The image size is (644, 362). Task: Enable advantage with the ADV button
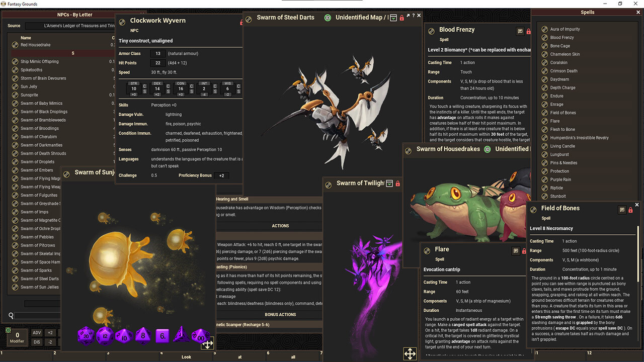tap(37, 332)
